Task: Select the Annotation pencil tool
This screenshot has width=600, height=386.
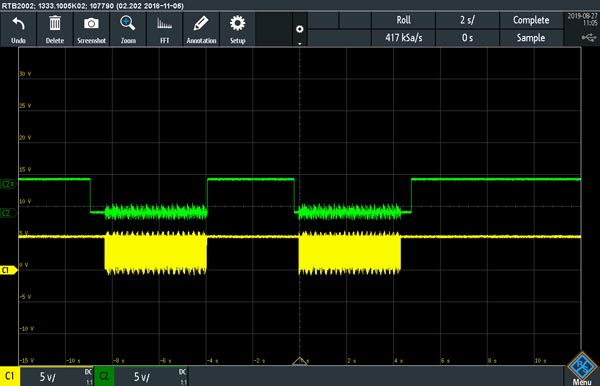Action: pyautogui.click(x=201, y=23)
